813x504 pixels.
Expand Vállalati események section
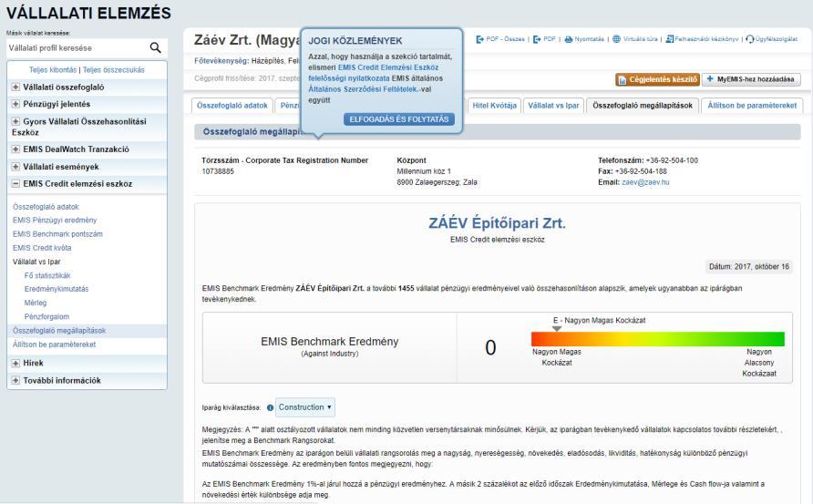[x=15, y=167]
